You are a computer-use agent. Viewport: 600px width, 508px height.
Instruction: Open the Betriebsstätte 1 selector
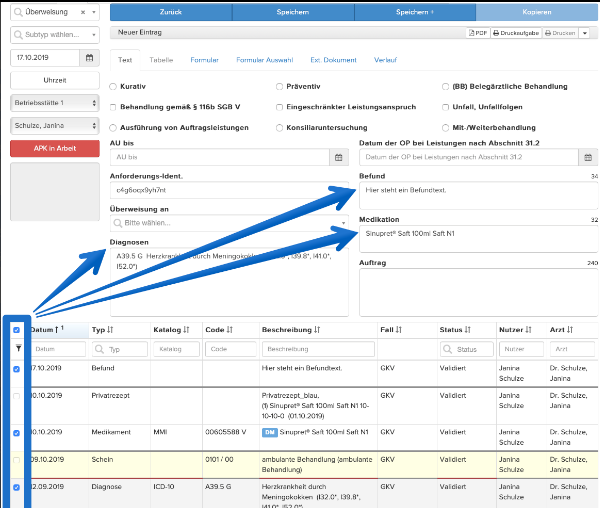pos(55,103)
